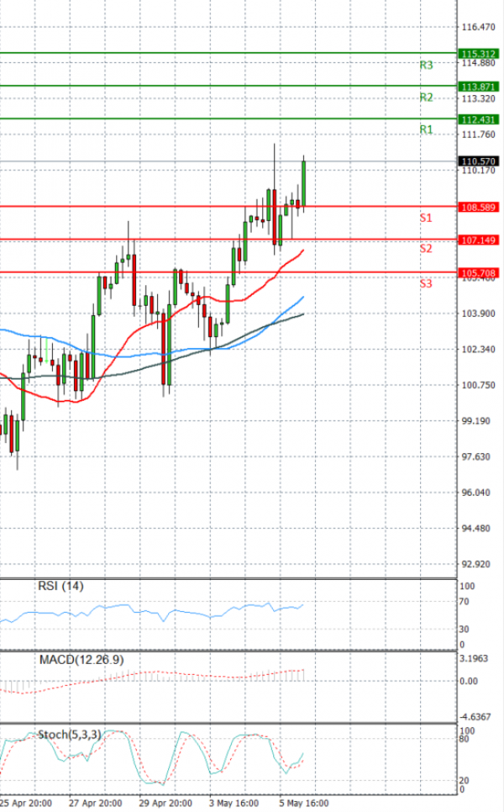This screenshot has height=812, width=504.
Task: Select the 108.589 S1 price tag
Action: [x=479, y=207]
